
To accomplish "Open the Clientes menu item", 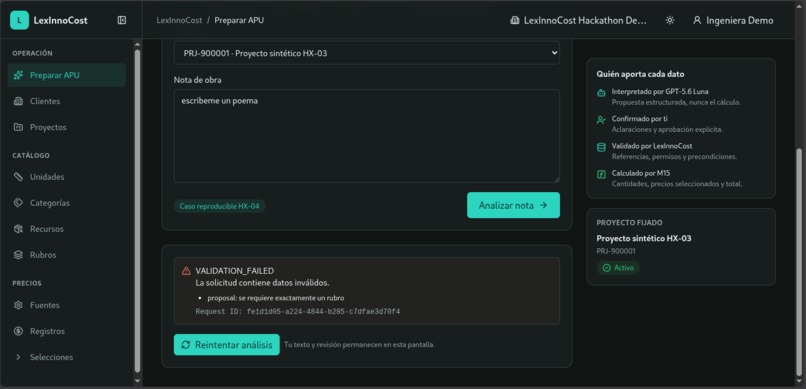I will point(67,101).
